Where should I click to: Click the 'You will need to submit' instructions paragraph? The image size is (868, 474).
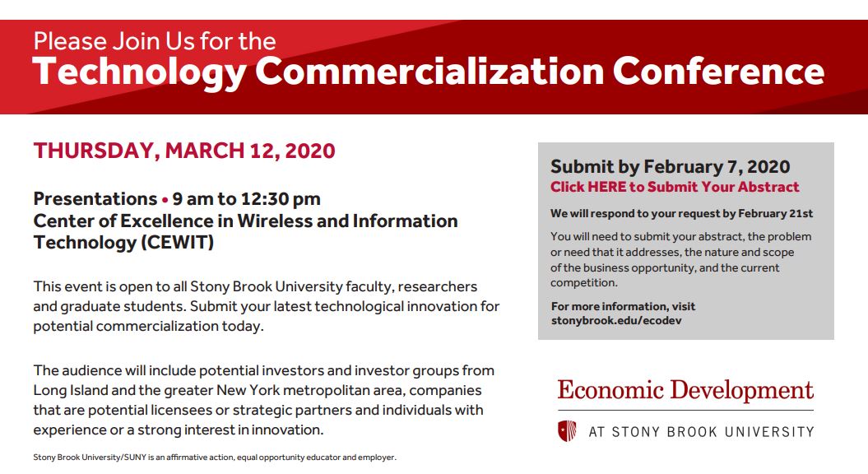681,260
